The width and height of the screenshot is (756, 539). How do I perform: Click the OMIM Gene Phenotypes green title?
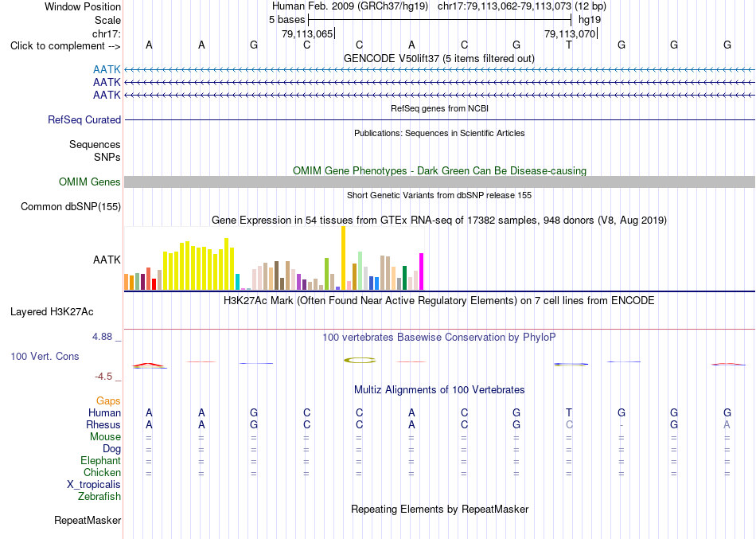439,171
